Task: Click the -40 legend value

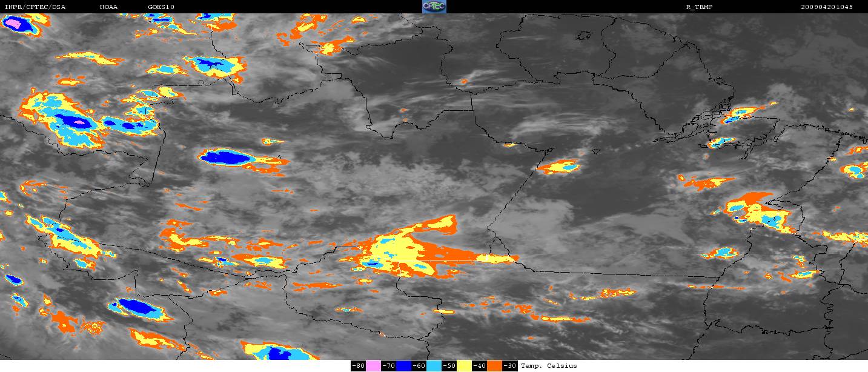Action: [479, 366]
